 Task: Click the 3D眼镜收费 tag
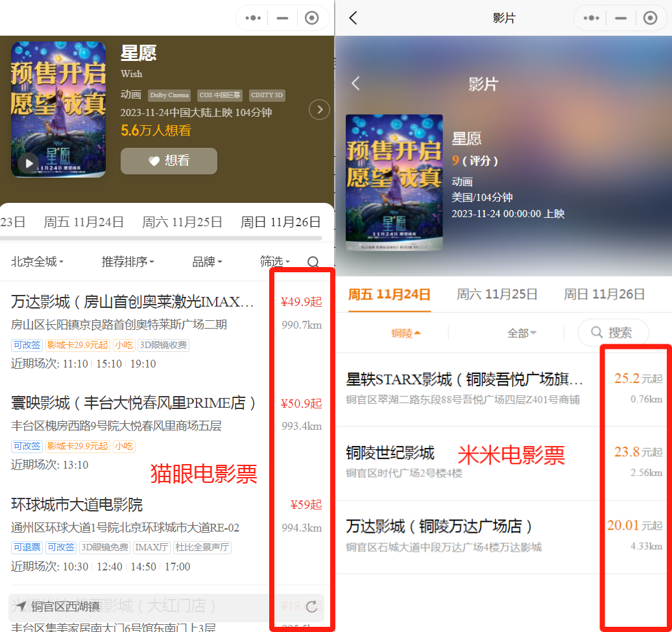coord(163,345)
